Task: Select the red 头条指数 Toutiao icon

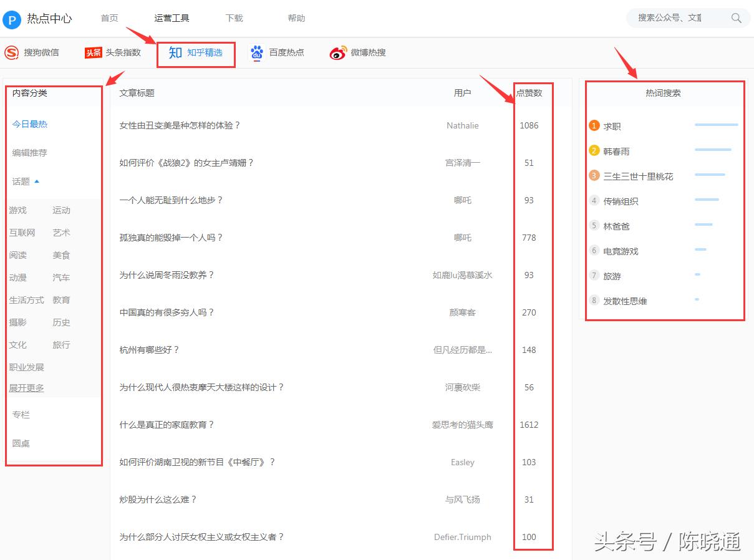Action: coord(92,52)
